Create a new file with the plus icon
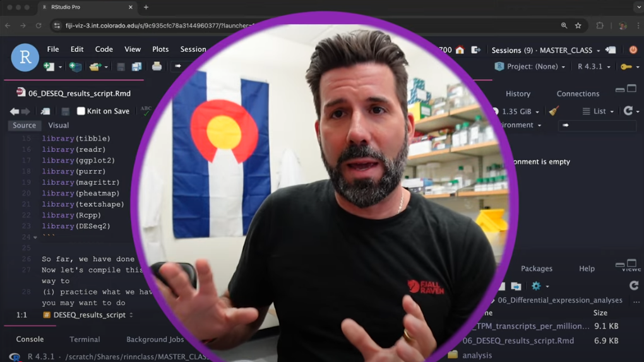The height and width of the screenshot is (362, 644). coord(49,66)
